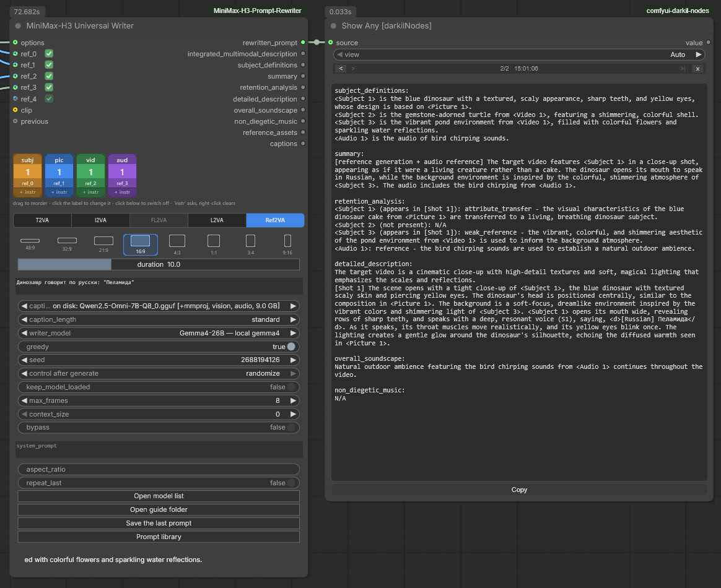
Task: Collapse the MiniMax-H3 Universal Writer node dot
Action: point(19,26)
